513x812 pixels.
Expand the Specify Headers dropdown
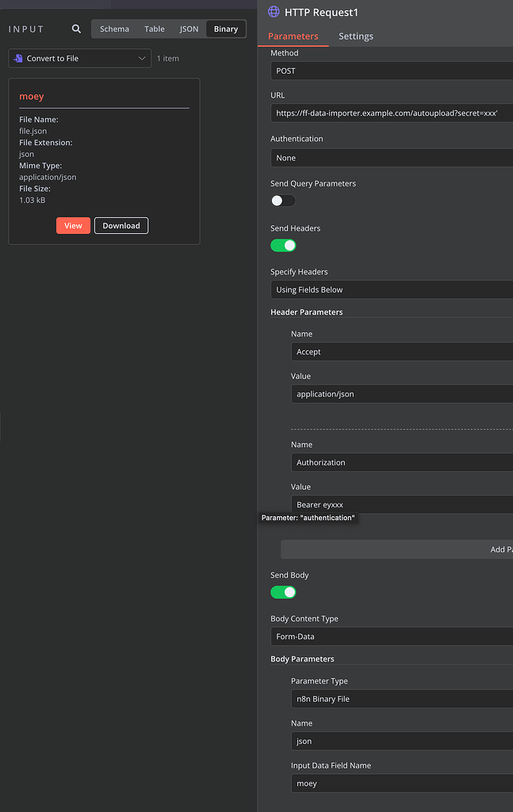[391, 289]
